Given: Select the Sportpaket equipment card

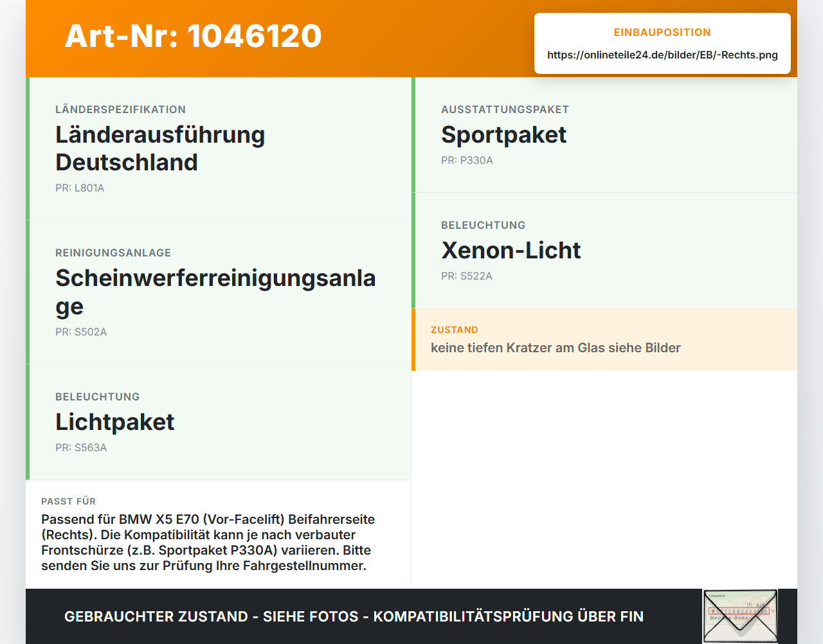Looking at the screenshot, I should 604,135.
